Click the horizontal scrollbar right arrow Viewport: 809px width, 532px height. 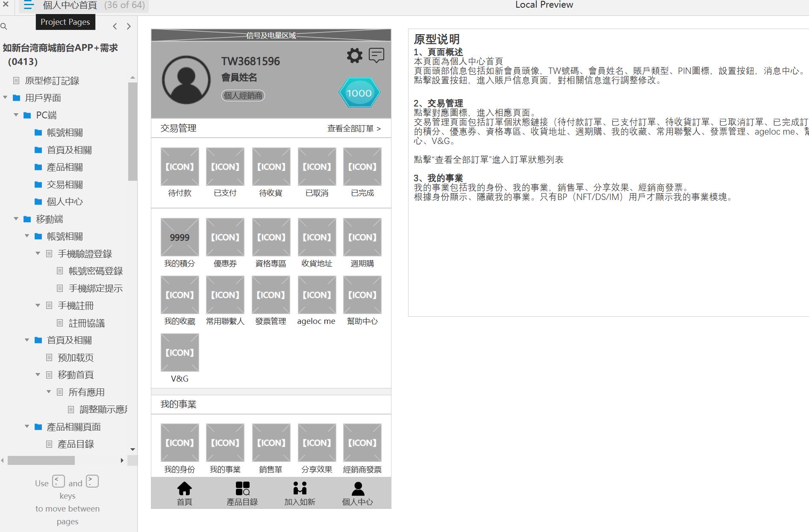(x=122, y=460)
